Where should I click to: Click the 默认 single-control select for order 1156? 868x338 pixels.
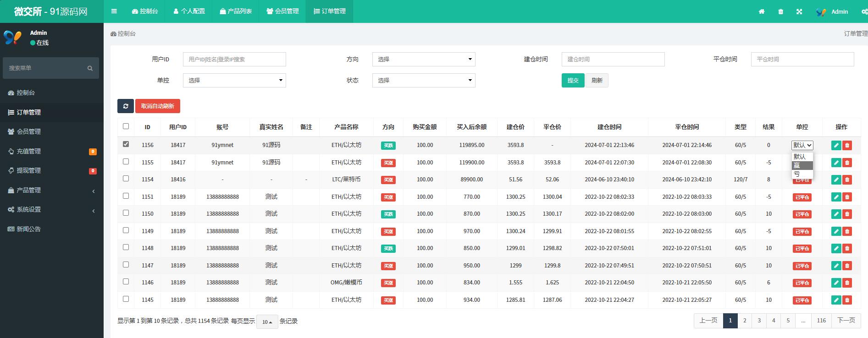point(802,145)
